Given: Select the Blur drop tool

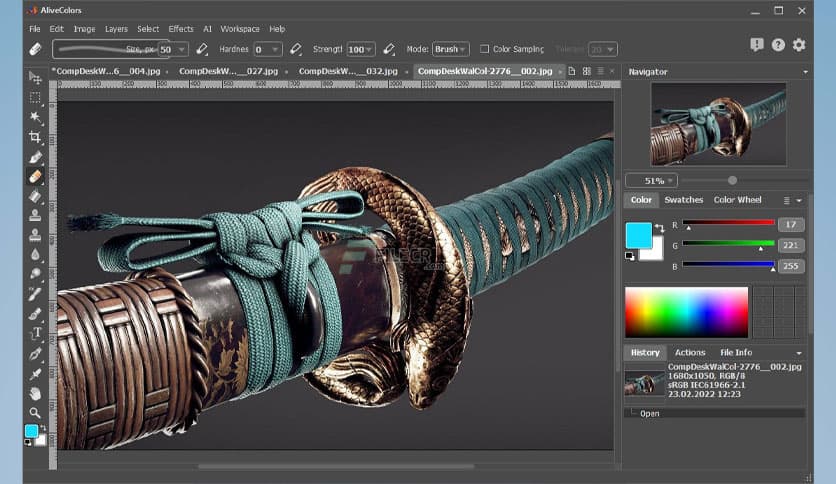Looking at the screenshot, I should [35, 255].
